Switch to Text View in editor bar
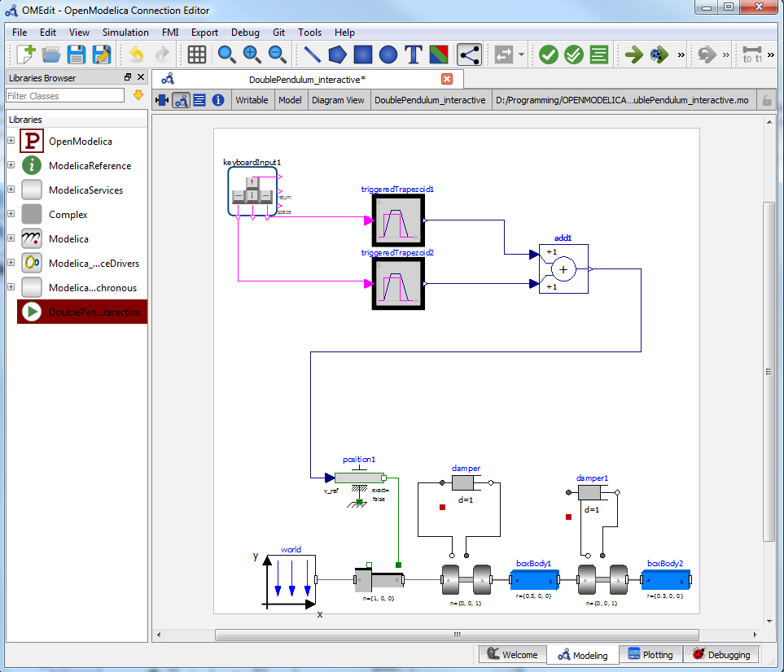 (199, 100)
